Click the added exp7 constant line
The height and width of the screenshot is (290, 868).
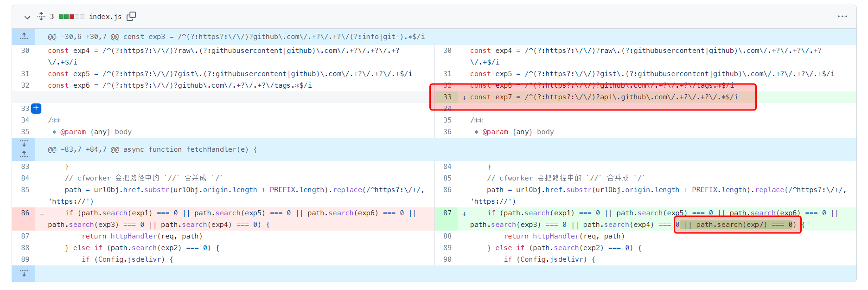(x=604, y=97)
